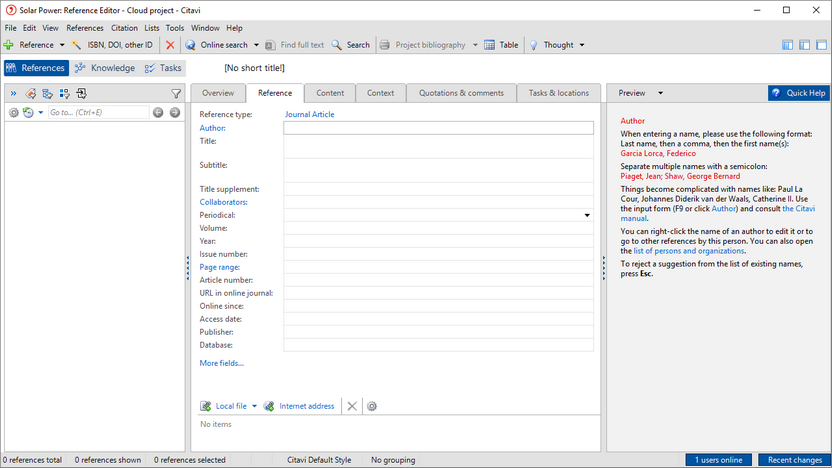Screen dimensions: 832x468
Task: Expand Online search dropdown arrow
Action: (x=256, y=45)
